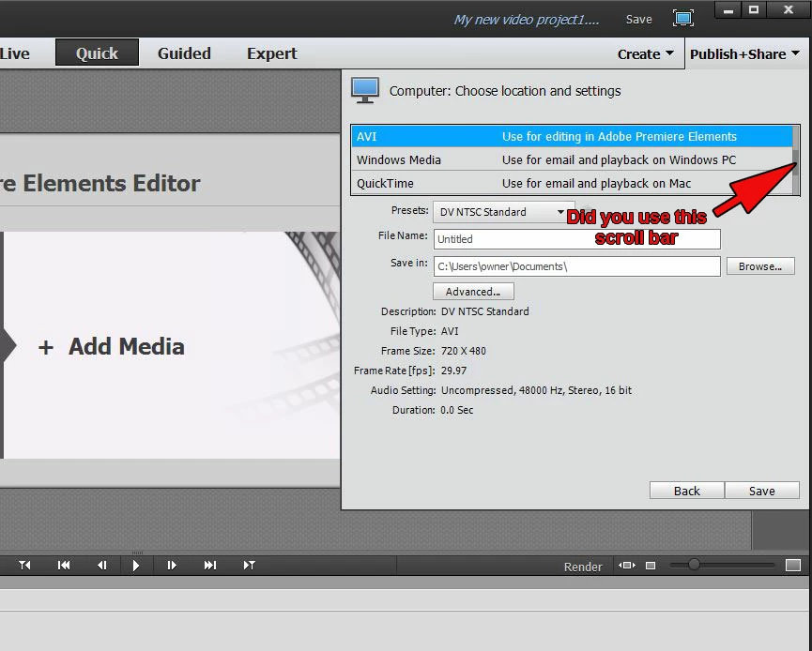Select the Windows Media format row
The width and height of the screenshot is (812, 651).
coord(572,159)
